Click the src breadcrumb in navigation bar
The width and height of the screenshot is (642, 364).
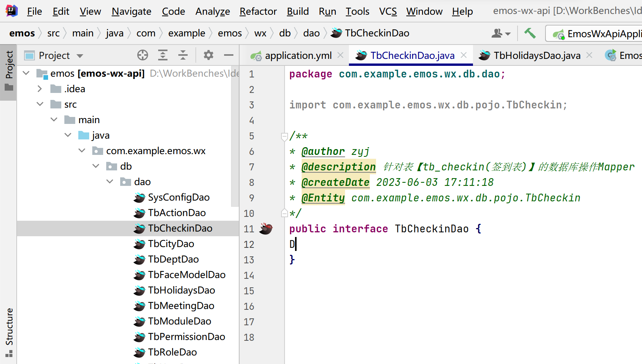pos(53,33)
